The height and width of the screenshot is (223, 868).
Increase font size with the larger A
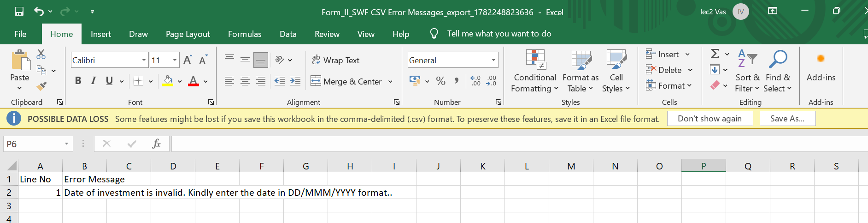(188, 60)
